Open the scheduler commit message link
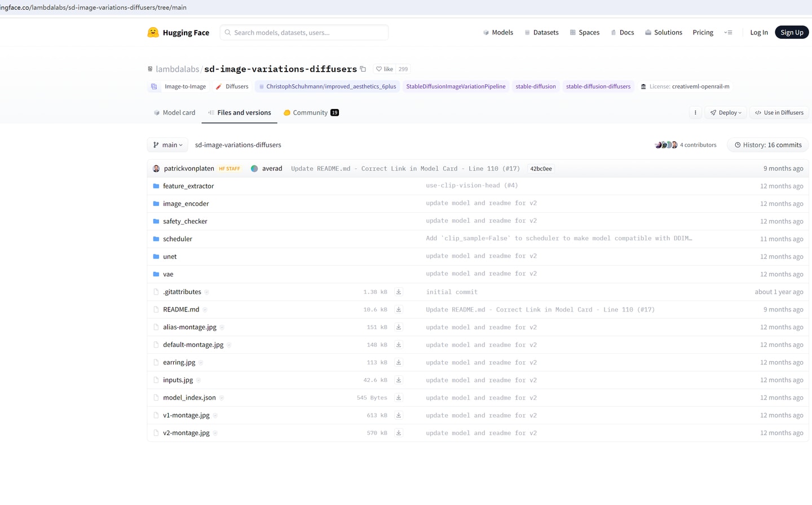 point(559,239)
